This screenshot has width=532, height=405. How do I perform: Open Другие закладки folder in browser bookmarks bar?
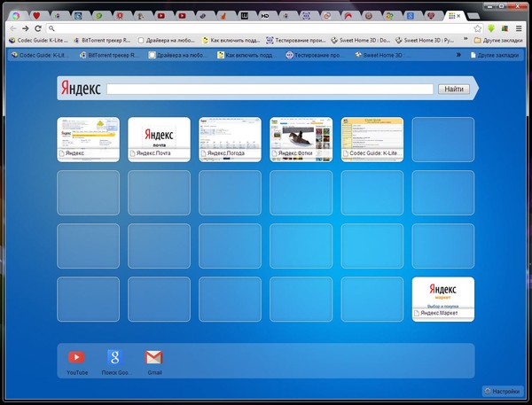[x=498, y=41]
